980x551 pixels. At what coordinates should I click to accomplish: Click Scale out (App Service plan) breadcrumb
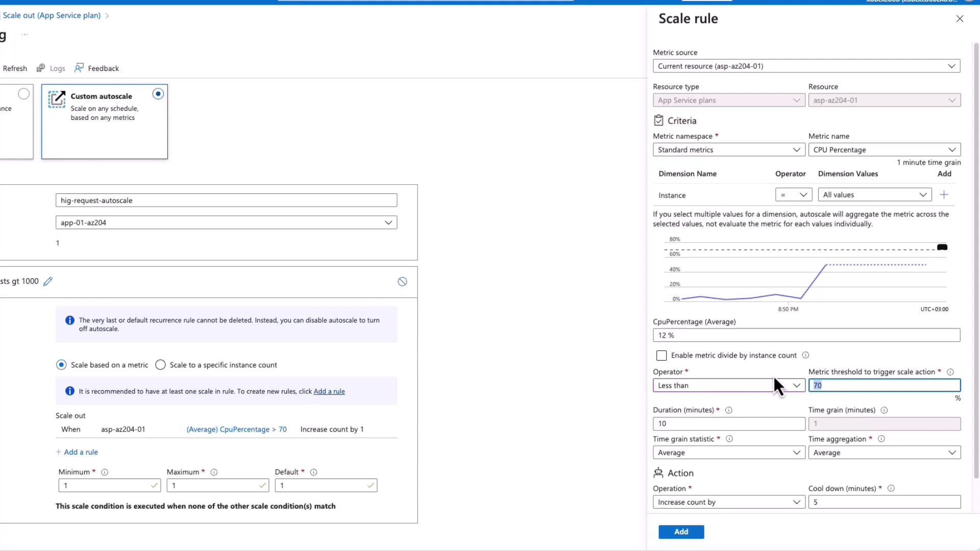(x=52, y=15)
